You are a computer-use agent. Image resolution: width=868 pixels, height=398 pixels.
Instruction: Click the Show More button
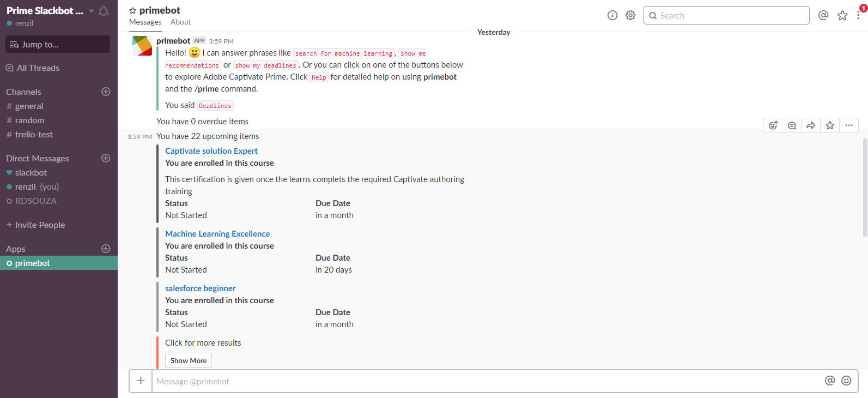tap(189, 360)
